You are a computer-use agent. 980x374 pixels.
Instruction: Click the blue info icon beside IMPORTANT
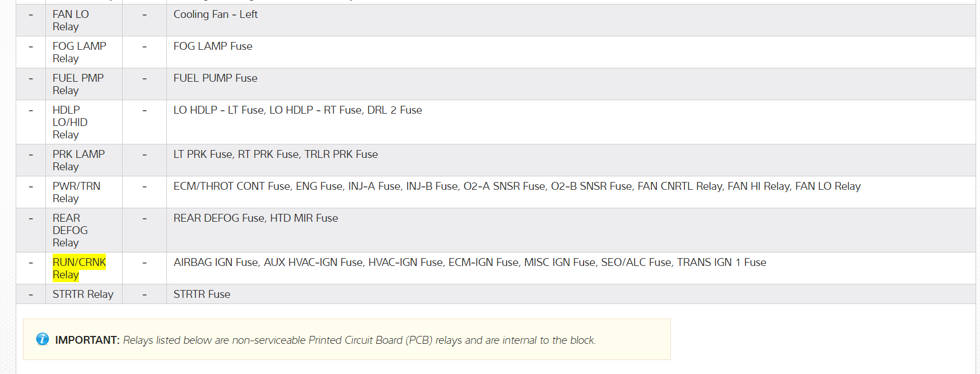click(43, 339)
